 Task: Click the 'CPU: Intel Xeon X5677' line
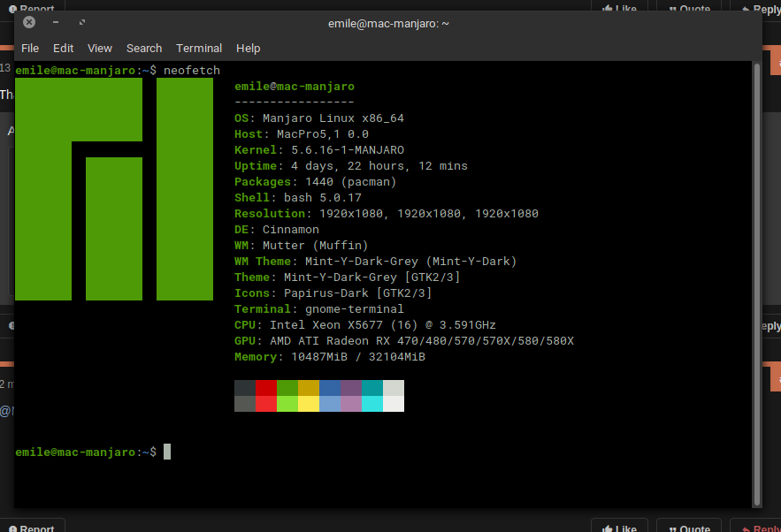click(365, 325)
